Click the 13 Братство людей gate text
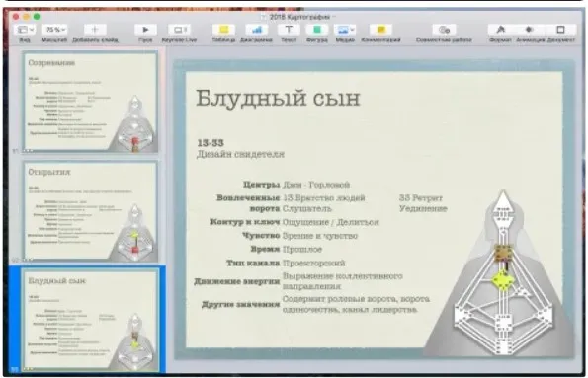 coord(323,197)
